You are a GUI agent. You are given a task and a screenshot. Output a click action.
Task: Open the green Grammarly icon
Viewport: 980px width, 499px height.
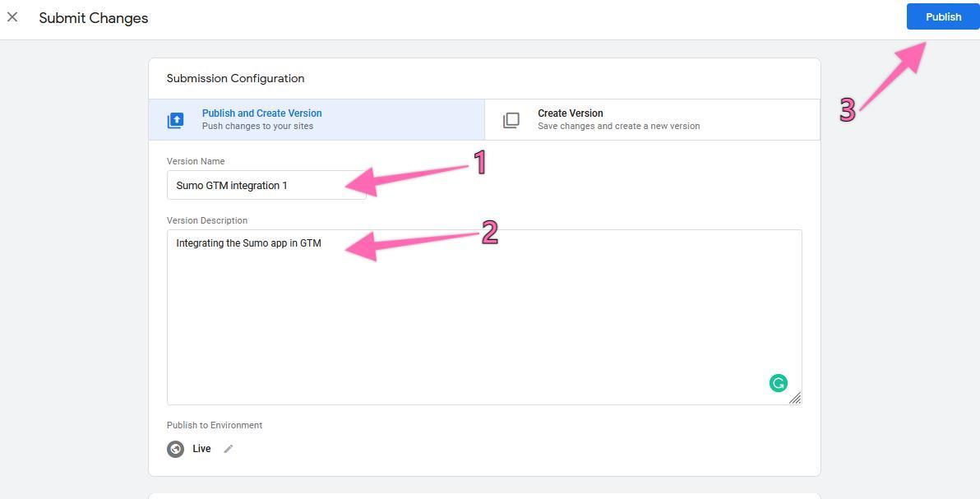(x=778, y=383)
